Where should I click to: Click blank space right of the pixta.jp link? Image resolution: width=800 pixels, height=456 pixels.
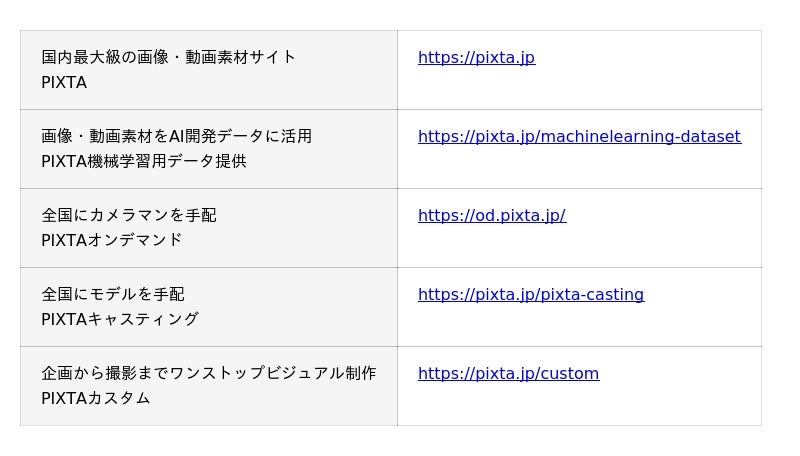[650, 58]
